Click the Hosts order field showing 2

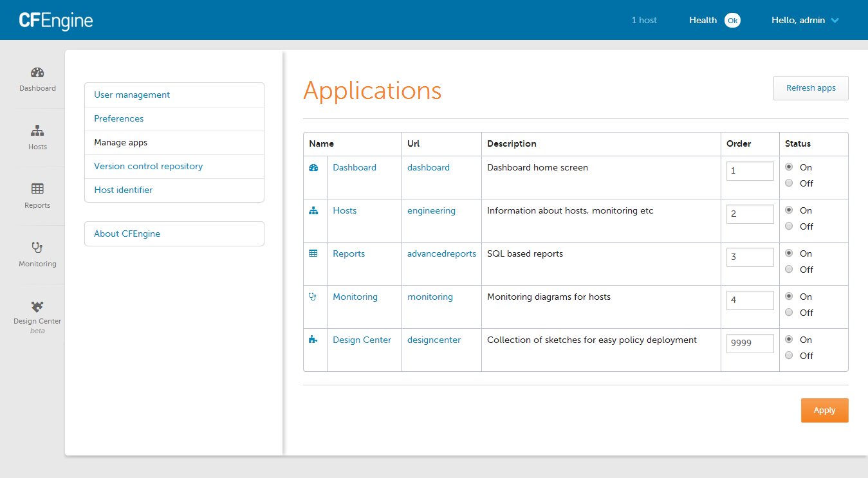pos(750,214)
